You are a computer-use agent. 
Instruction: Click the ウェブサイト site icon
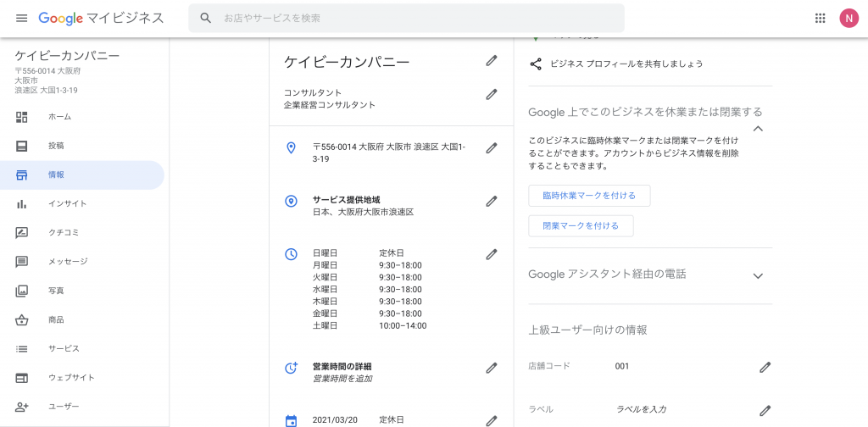pos(21,378)
